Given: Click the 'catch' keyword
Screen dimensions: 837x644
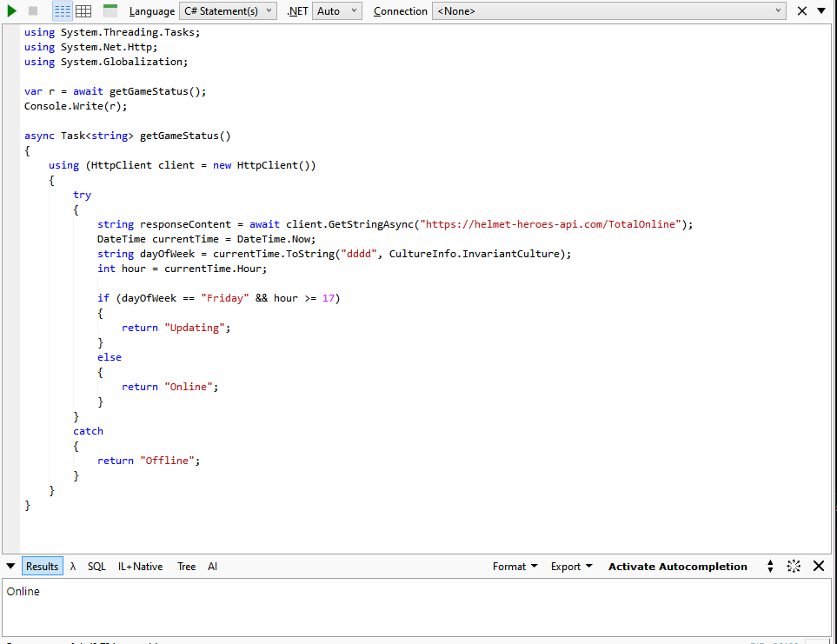Looking at the screenshot, I should tap(88, 431).
